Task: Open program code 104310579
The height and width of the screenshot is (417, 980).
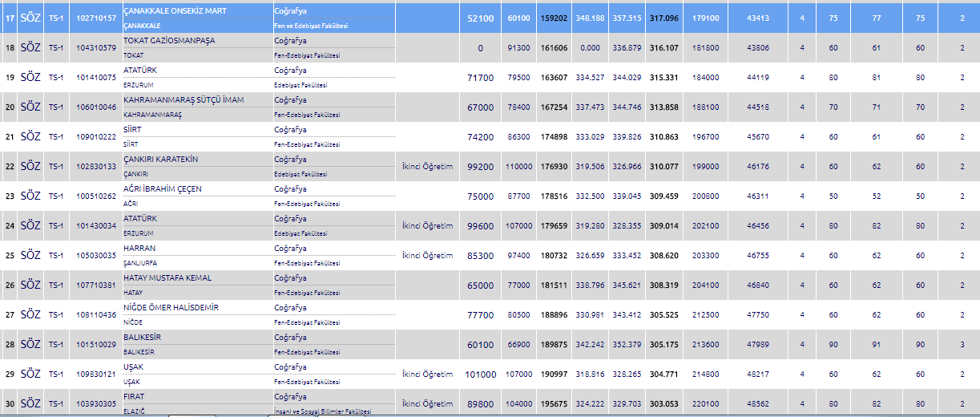Action: click(x=95, y=48)
